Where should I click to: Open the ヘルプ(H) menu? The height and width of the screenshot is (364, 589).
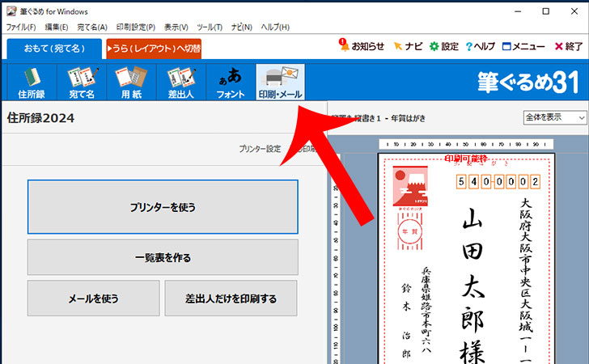(x=275, y=27)
